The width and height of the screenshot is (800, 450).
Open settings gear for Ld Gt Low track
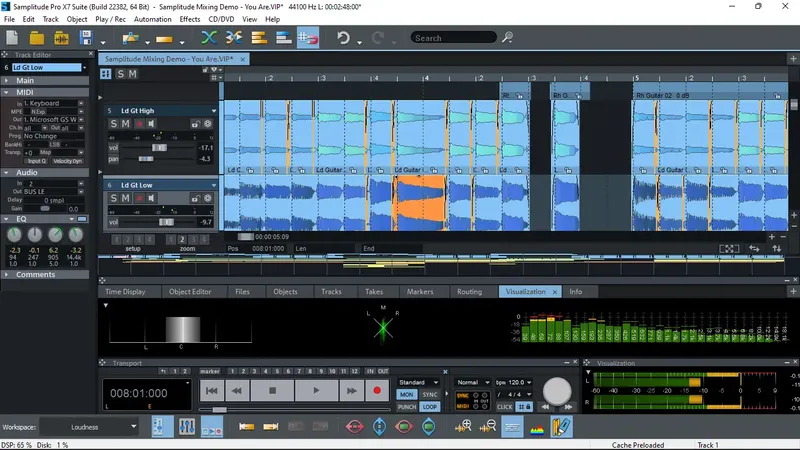tap(208, 198)
